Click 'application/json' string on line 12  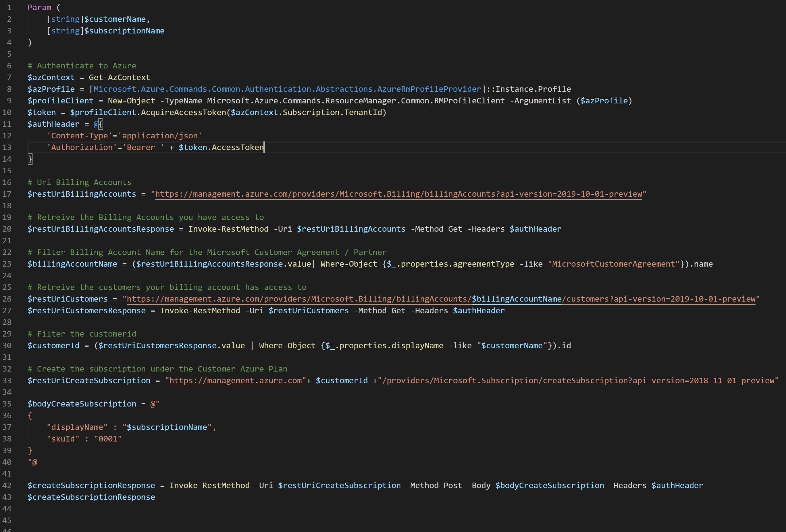[x=160, y=136]
